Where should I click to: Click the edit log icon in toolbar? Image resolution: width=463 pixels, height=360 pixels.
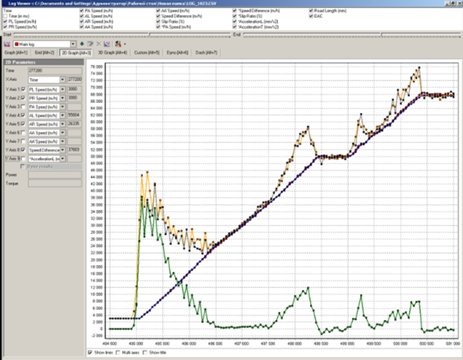point(90,44)
